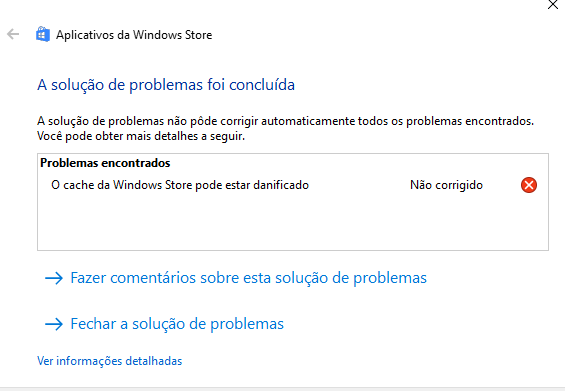Click the Problemas encontrados header
This screenshot has width=565, height=391.
tap(105, 163)
